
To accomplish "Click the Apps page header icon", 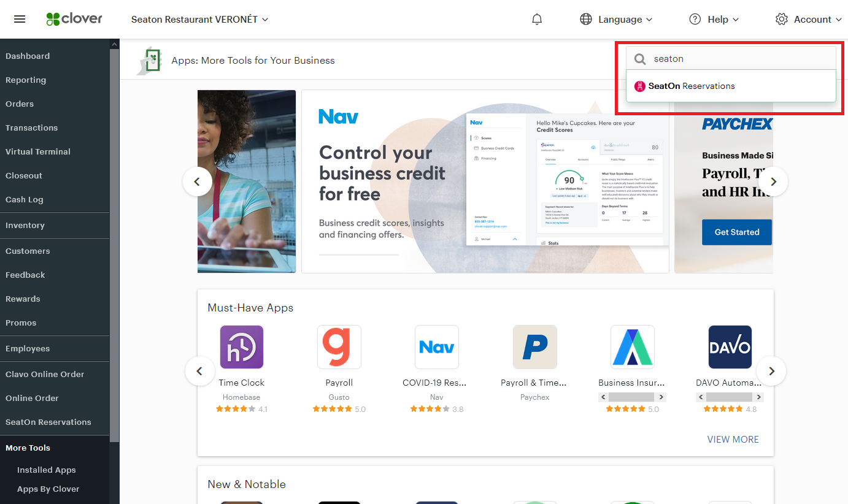I will click(149, 60).
